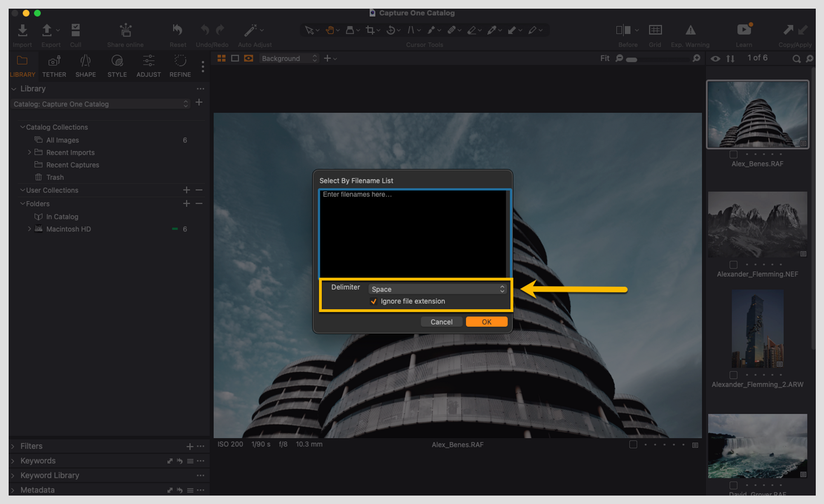Add a new layer with plus
824x504 pixels.
(x=328, y=58)
